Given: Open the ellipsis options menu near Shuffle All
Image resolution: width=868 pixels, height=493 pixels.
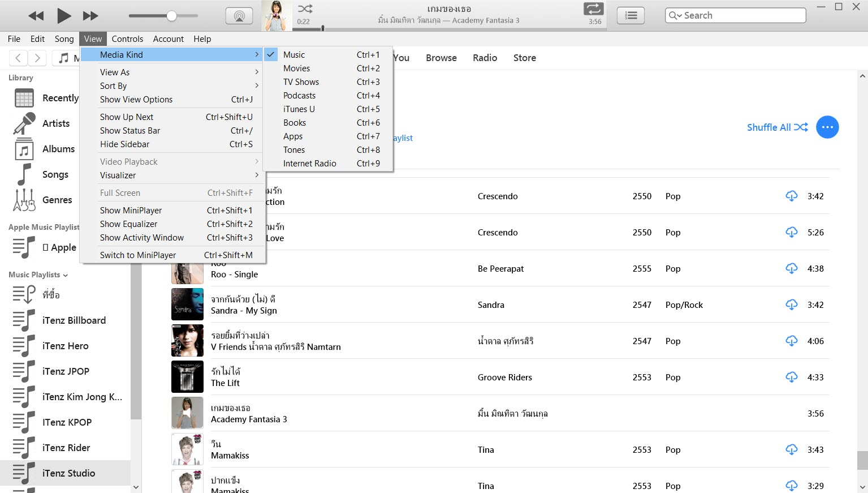Looking at the screenshot, I should click(827, 127).
